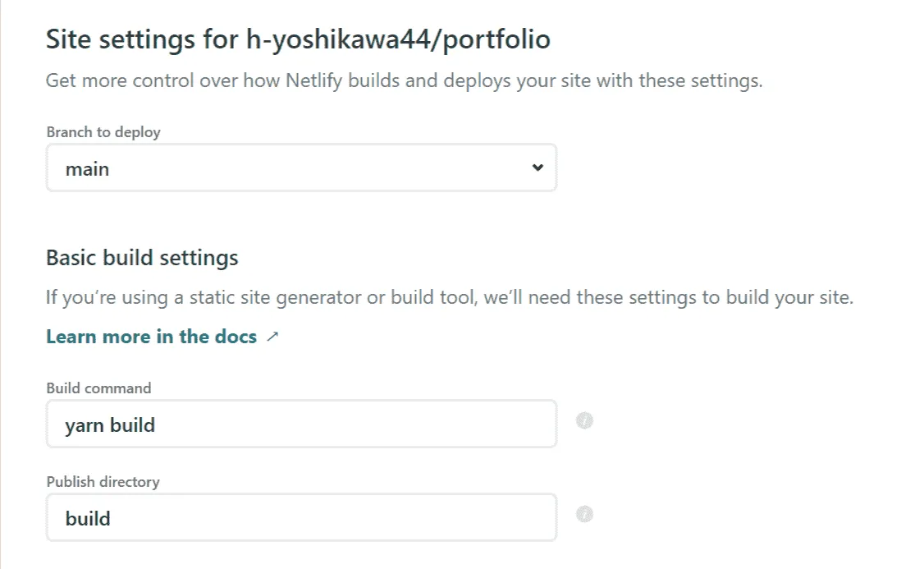Click the 'Build command' label
The image size is (924, 569).
click(98, 388)
